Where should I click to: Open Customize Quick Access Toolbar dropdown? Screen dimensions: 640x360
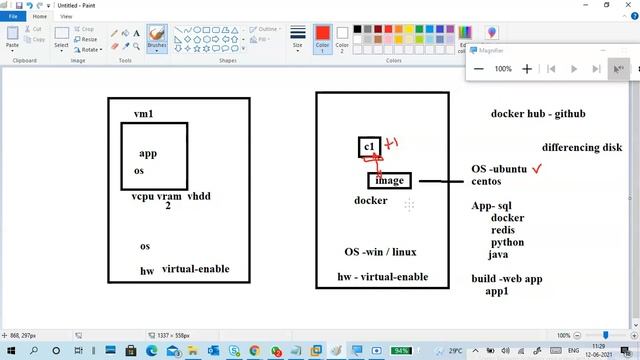[x=49, y=6]
